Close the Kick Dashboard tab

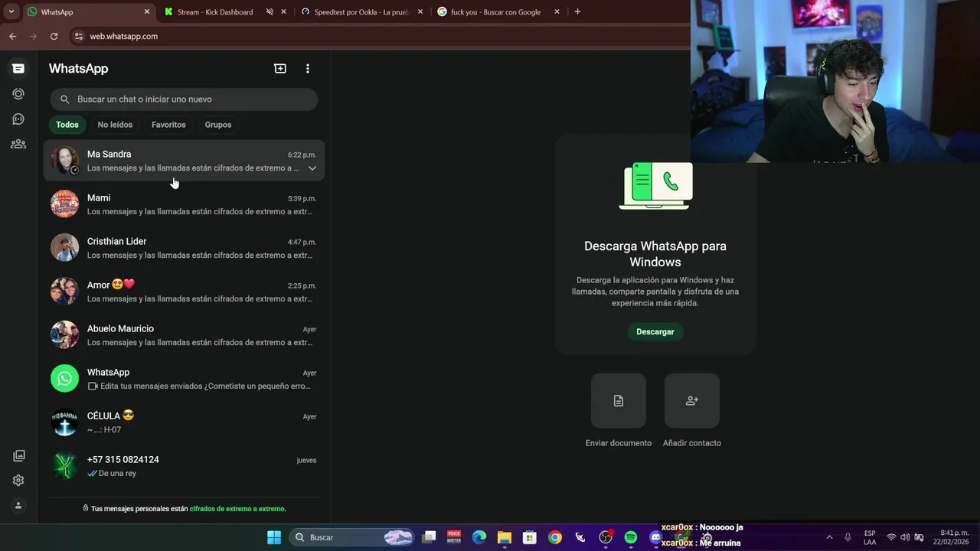284,12
